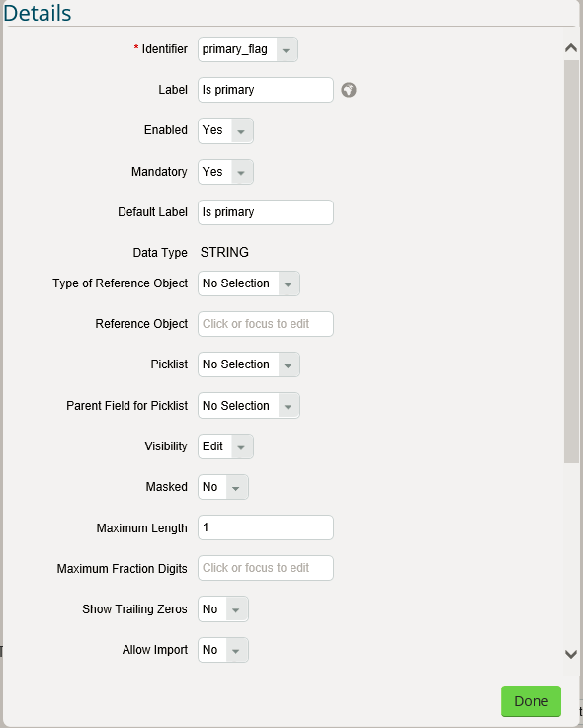583x728 pixels.
Task: Expand Parent Field for Picklist dropdown
Action: point(249,405)
